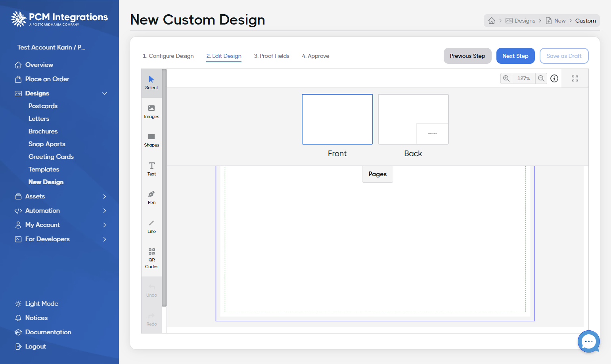The width and height of the screenshot is (611, 364).
Task: Select the Back page thumbnail
Action: click(413, 119)
